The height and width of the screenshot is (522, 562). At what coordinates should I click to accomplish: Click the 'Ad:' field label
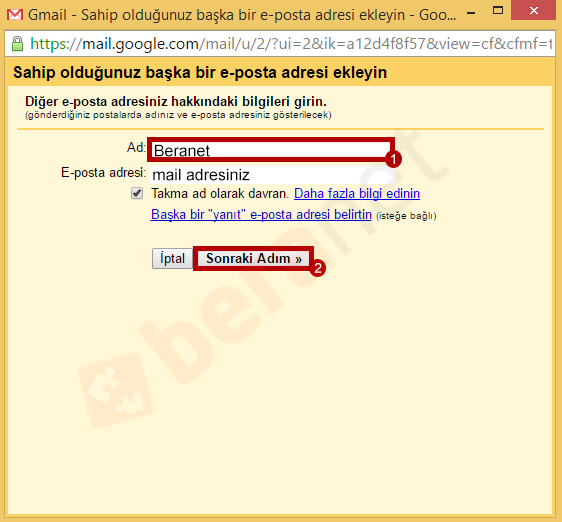point(136,147)
